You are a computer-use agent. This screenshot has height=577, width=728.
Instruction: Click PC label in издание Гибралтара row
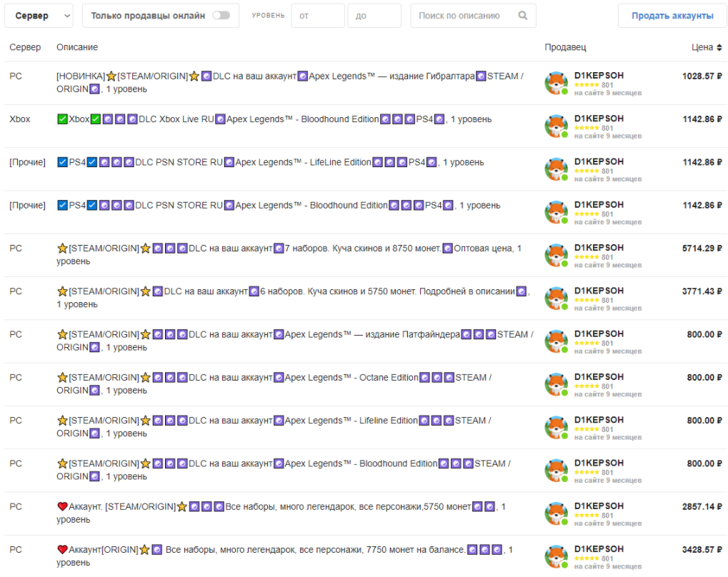(x=15, y=76)
